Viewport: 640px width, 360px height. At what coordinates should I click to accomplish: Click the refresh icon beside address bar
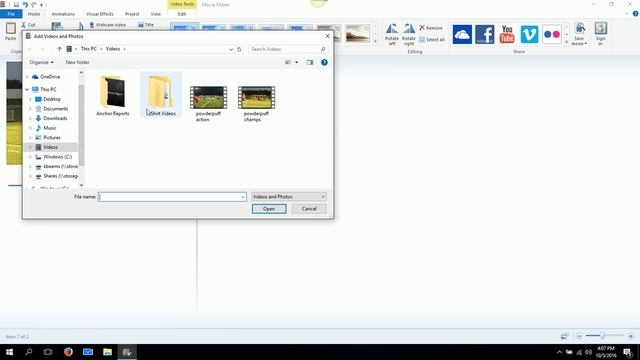tap(239, 49)
